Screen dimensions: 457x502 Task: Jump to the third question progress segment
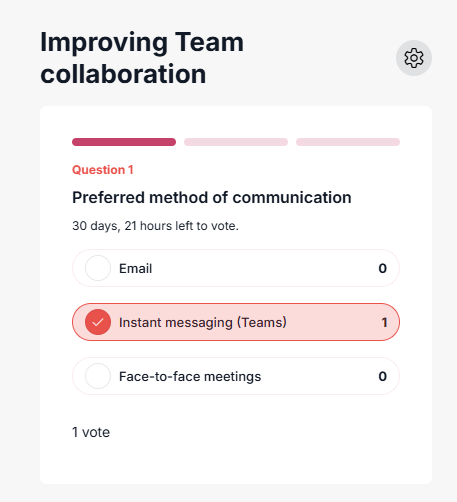[348, 142]
